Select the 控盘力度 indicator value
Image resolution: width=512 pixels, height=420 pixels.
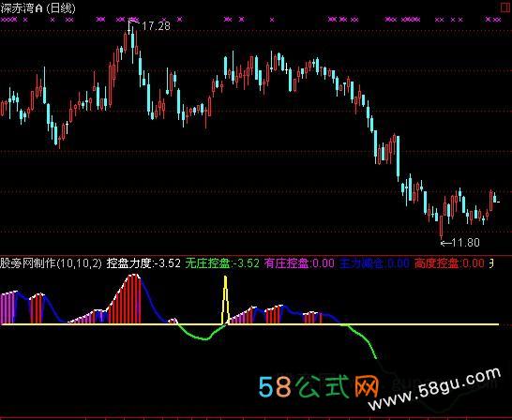tap(143, 263)
